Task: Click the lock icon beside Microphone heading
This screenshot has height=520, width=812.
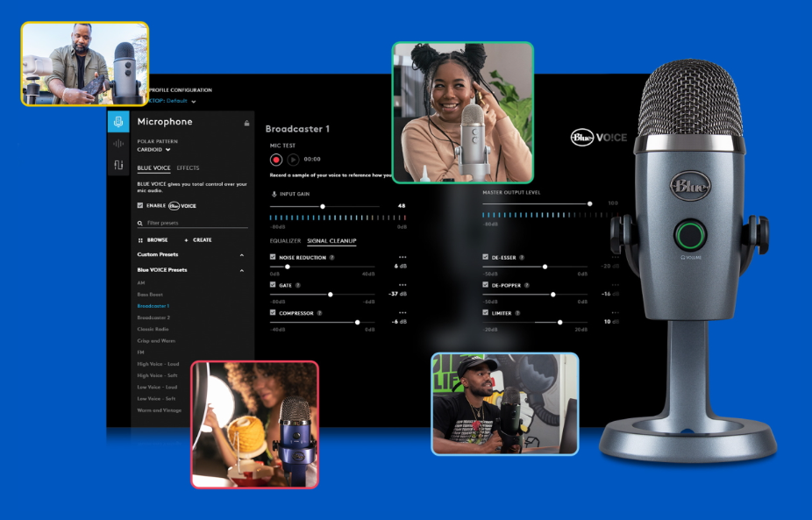Action: click(x=246, y=123)
